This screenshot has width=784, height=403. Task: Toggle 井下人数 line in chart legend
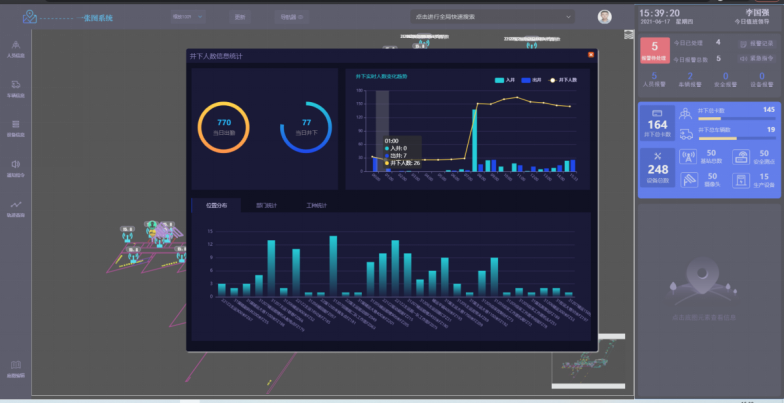pos(563,80)
